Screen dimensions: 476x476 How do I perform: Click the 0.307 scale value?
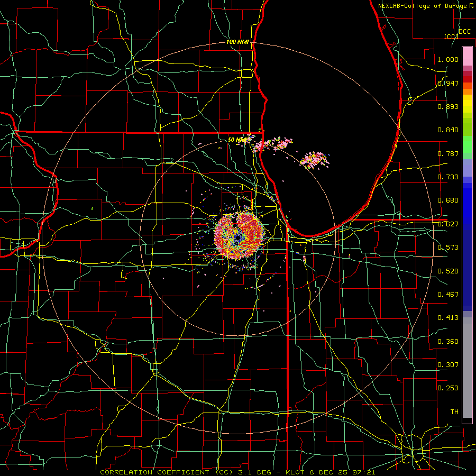pyautogui.click(x=448, y=365)
